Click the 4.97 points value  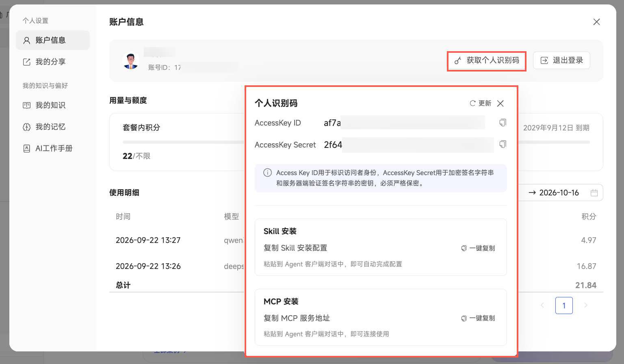click(x=589, y=240)
